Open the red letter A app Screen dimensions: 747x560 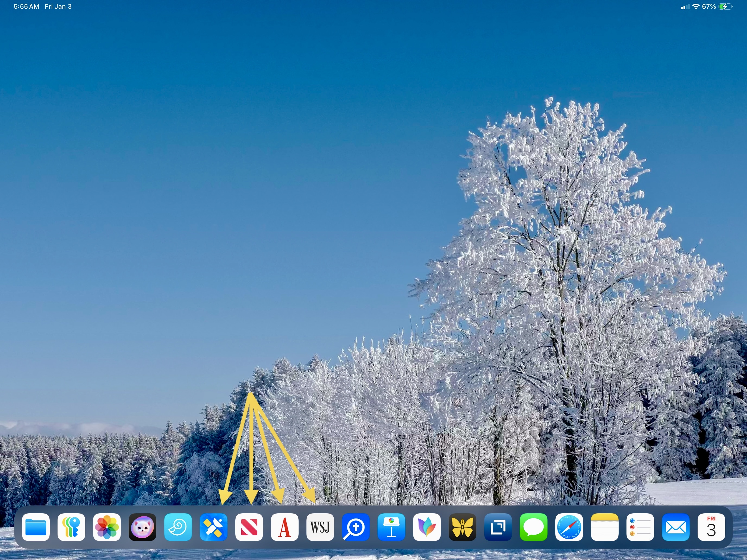tap(285, 527)
